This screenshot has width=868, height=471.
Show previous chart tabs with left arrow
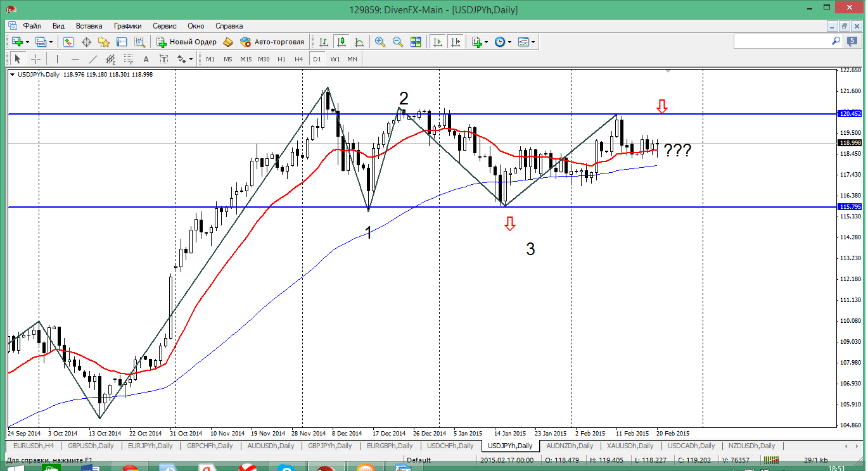pos(848,446)
